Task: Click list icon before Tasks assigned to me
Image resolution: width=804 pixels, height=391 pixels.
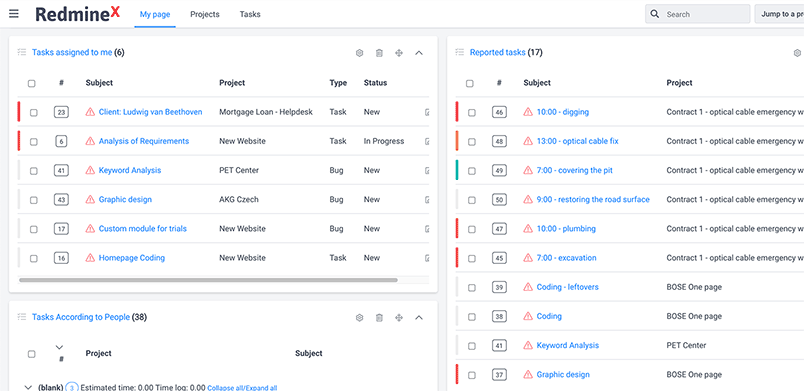Action: tap(22, 52)
